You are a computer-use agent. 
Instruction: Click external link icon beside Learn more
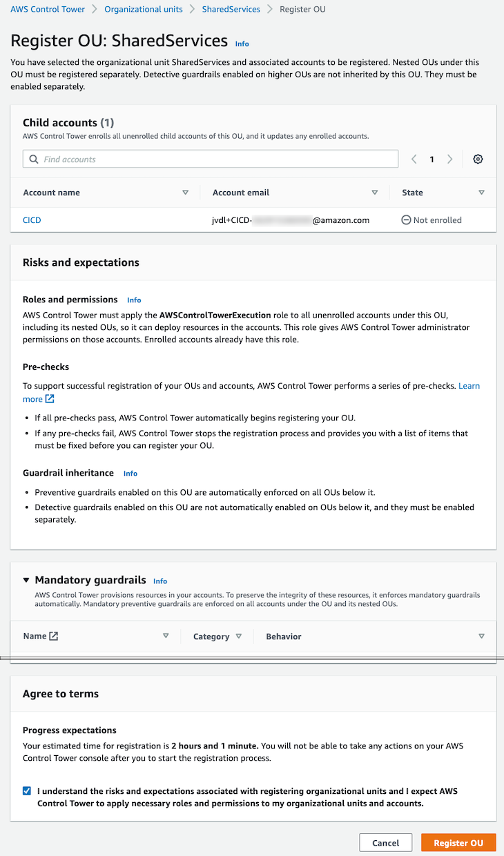[50, 399]
